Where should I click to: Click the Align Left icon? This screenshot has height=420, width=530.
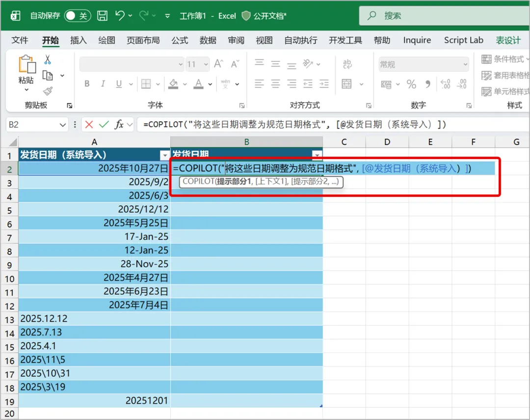click(259, 83)
